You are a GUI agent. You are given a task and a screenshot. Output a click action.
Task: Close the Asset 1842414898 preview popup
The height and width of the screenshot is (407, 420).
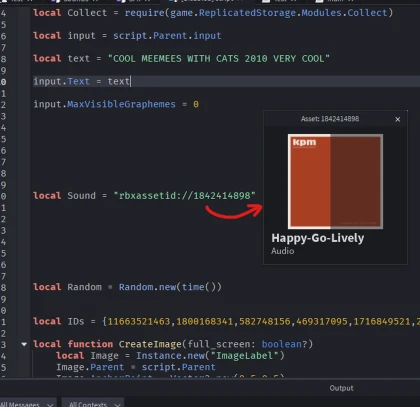coord(397,119)
